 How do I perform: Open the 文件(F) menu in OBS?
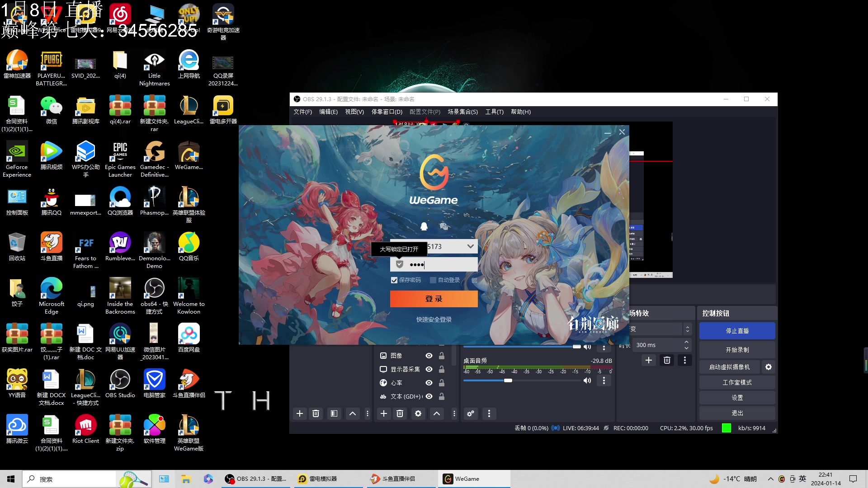(302, 112)
